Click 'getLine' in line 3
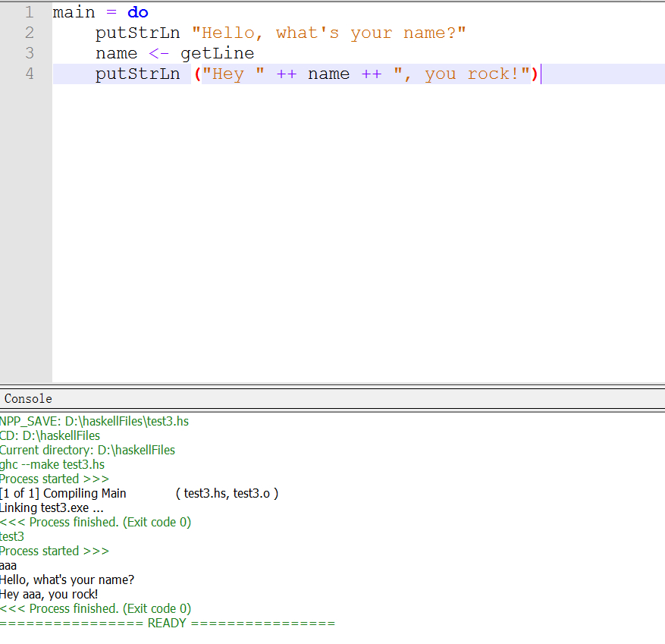Screen dimensions: 665x644 217,53
